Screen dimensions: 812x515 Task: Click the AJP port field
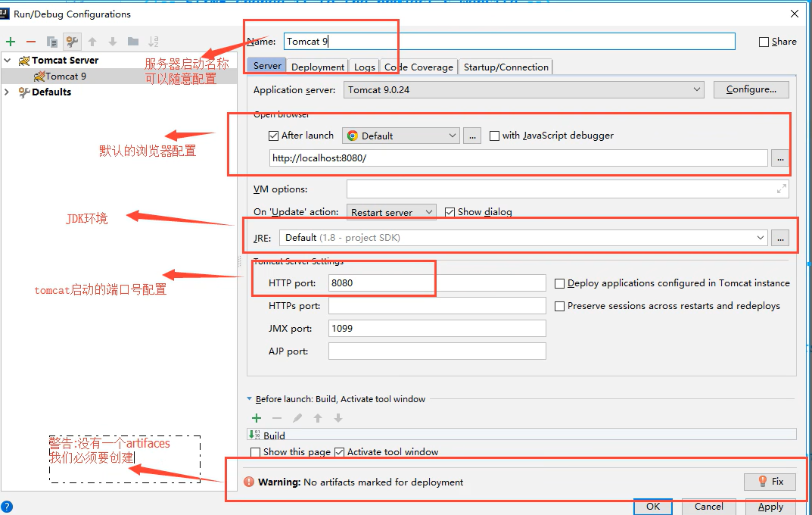[437, 351]
